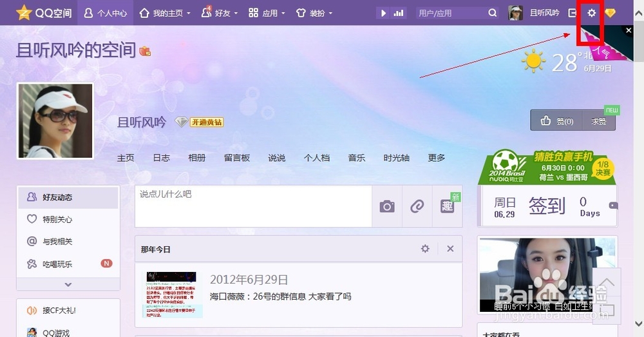Click the yellow diamond icon in top bar
The width and height of the screenshot is (644, 337).
coord(610,13)
